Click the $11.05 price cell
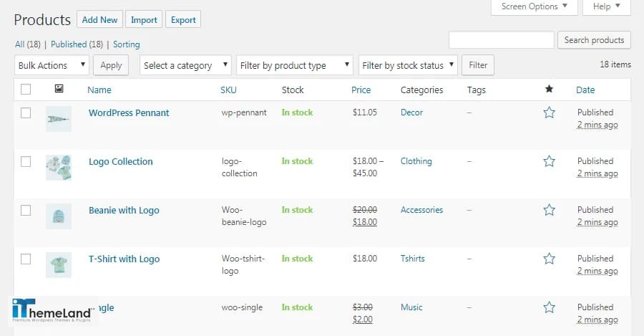This screenshot has width=644, height=336. point(365,112)
